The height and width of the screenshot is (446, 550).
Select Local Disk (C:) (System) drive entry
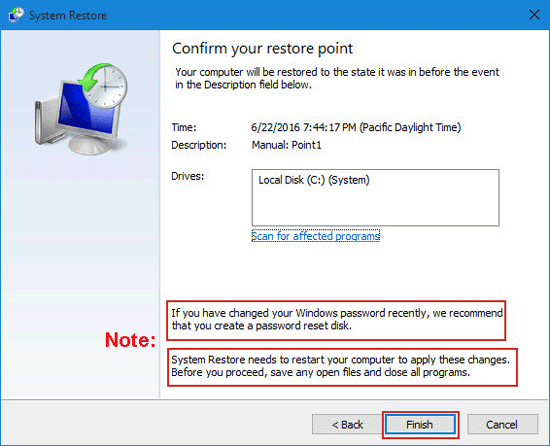[314, 180]
